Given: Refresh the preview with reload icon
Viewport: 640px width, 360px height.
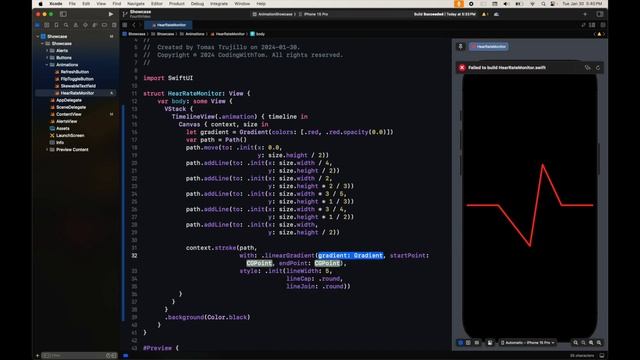Looking at the screenshot, I should (598, 67).
